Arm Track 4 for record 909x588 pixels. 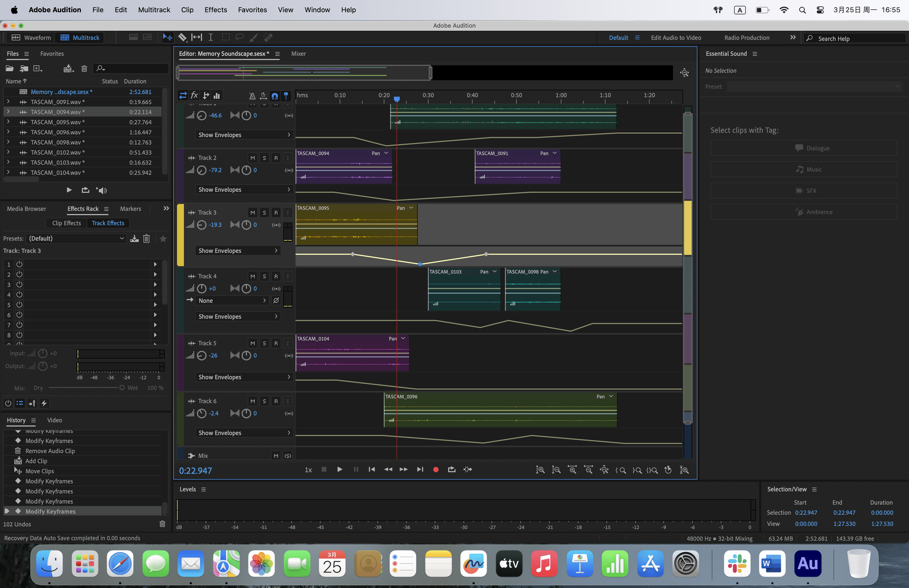click(276, 276)
